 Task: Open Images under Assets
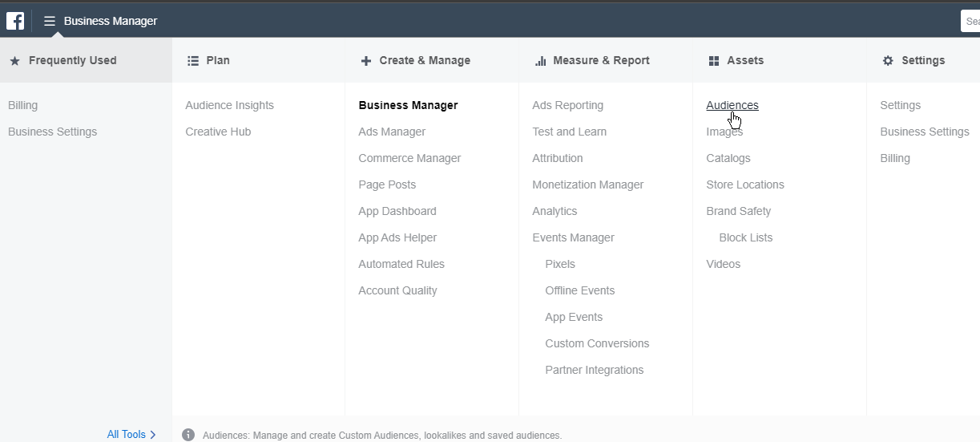[x=724, y=132]
